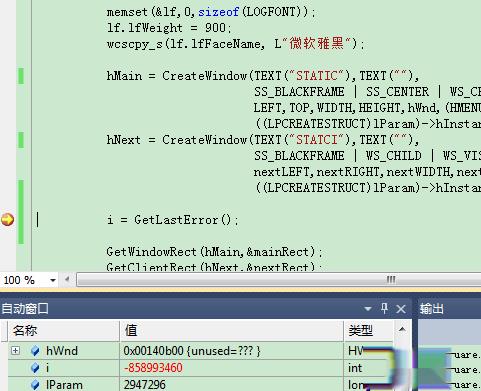Click the editor horizontal scrollbar thumb

(x=278, y=279)
